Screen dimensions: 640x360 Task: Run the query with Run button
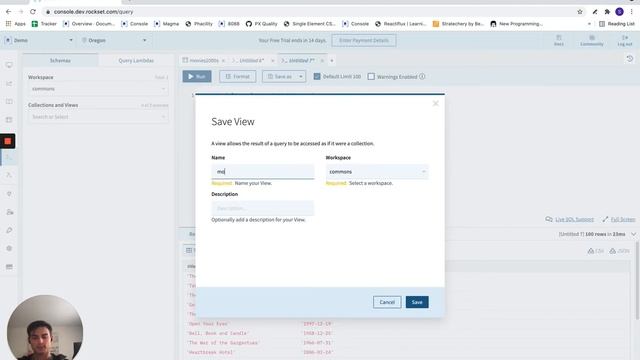(x=197, y=76)
